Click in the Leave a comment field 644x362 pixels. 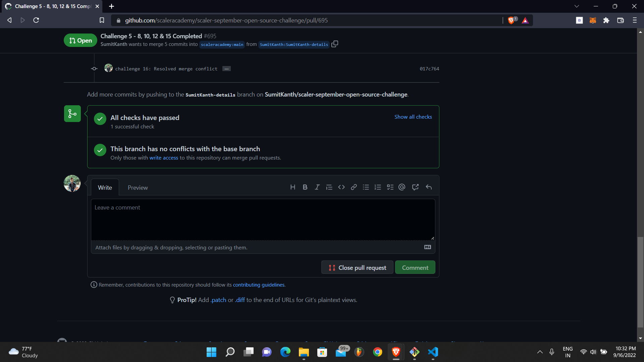(x=263, y=220)
